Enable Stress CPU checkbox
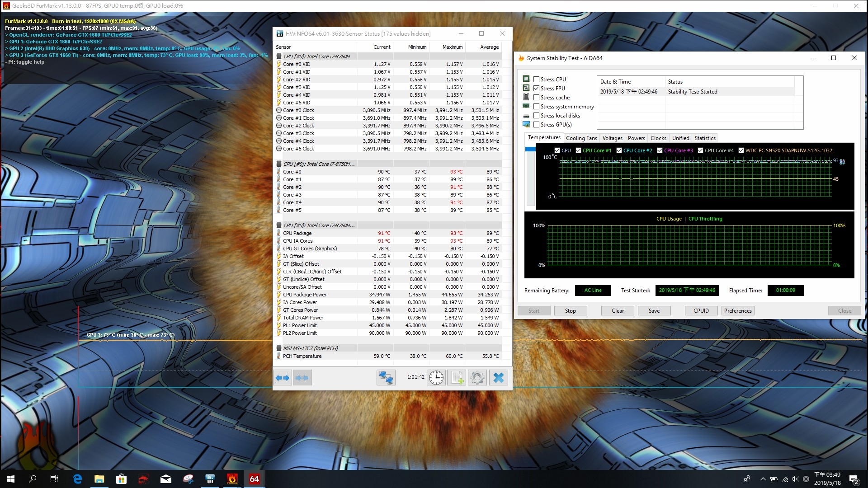 click(x=536, y=80)
